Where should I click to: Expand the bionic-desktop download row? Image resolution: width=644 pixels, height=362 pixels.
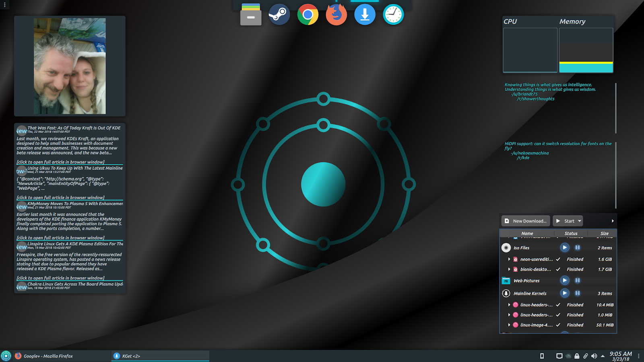[x=509, y=269]
